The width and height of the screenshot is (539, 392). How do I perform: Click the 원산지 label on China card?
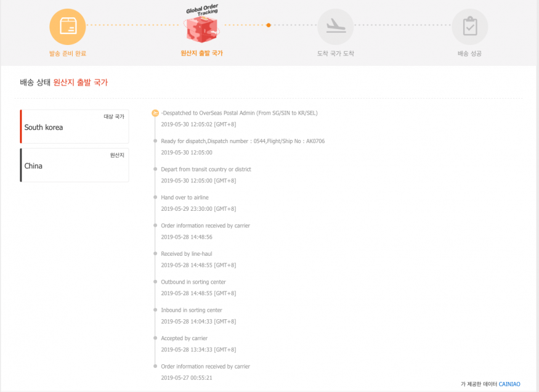117,155
